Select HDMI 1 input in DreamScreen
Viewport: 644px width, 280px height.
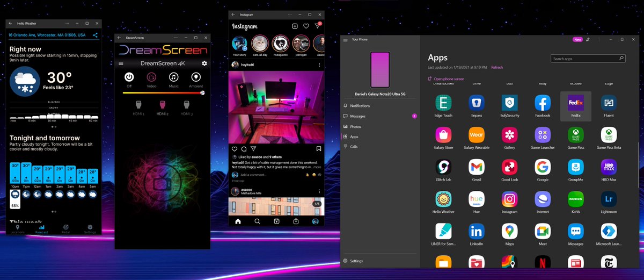pos(140,107)
